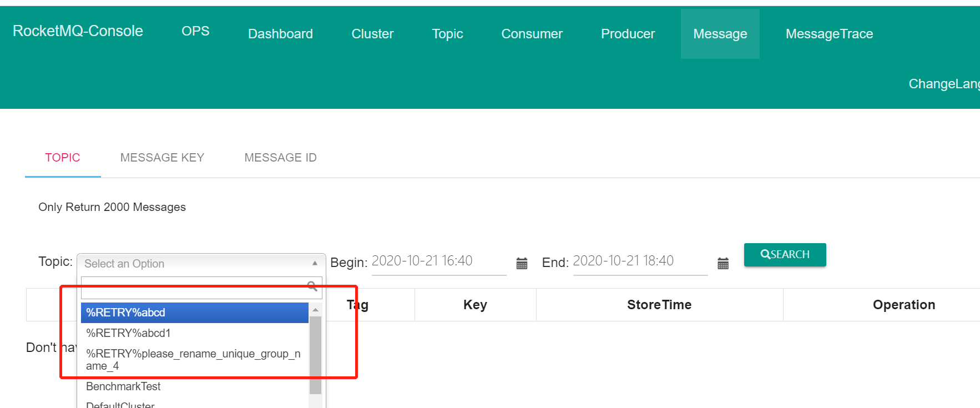Image resolution: width=980 pixels, height=408 pixels.
Task: Click the End datetime input field
Action: point(640,261)
